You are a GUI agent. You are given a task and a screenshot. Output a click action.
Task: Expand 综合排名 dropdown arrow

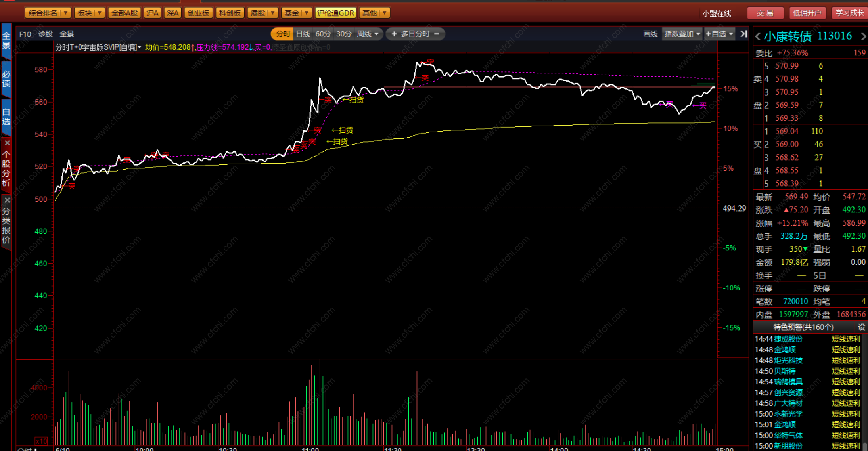[x=65, y=13]
